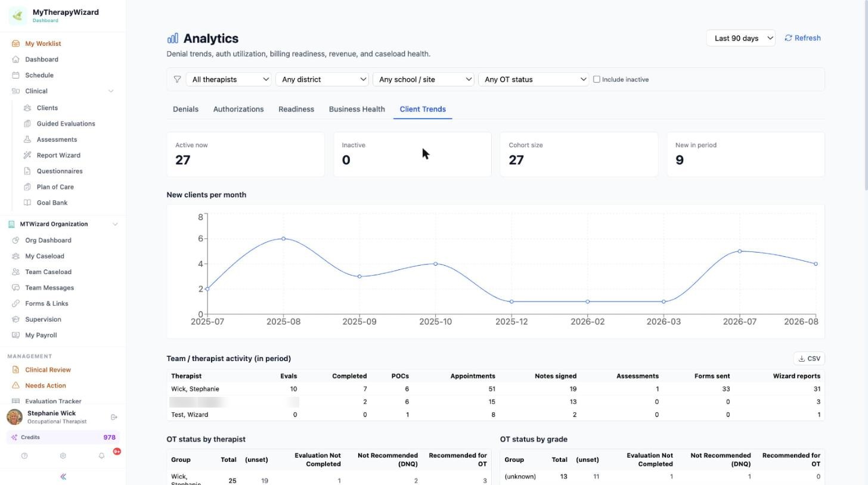Click the Report Wizard wand icon
Viewport: 868px width, 485px height.
click(27, 156)
